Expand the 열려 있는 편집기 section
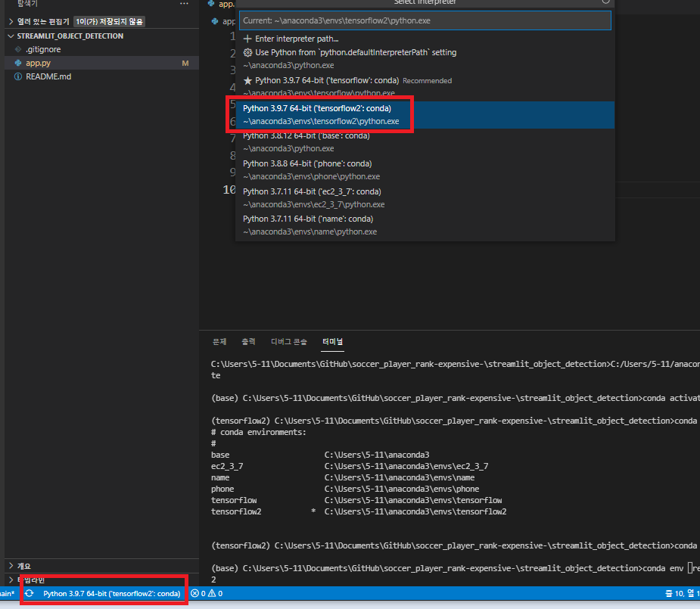 click(x=43, y=21)
